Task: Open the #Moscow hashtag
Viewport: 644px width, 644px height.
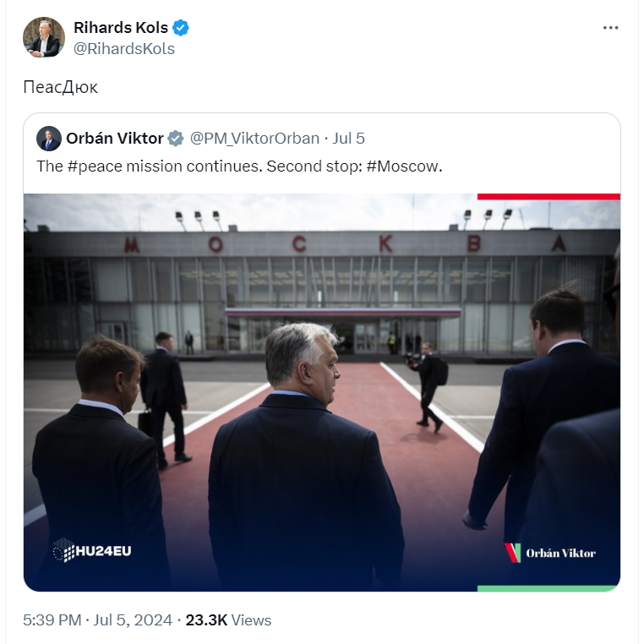Action: 402,166
